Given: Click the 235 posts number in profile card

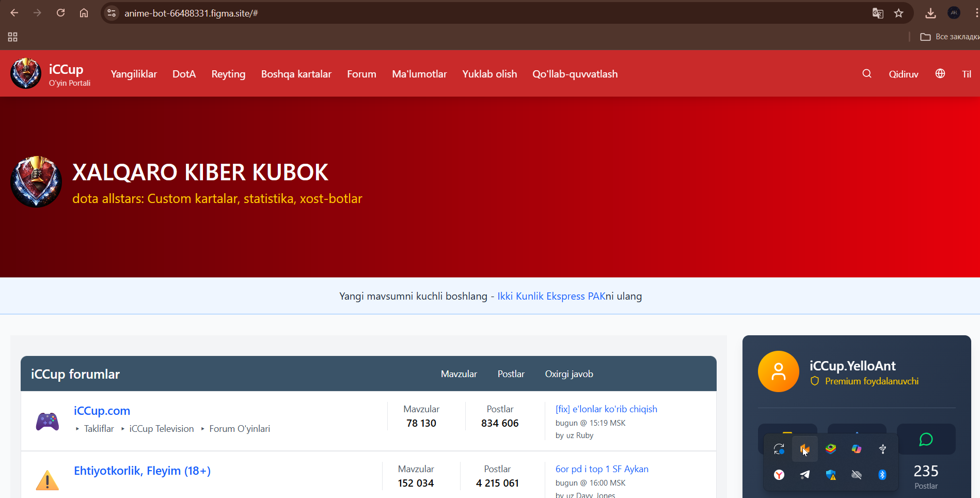Looking at the screenshot, I should click(926, 471).
